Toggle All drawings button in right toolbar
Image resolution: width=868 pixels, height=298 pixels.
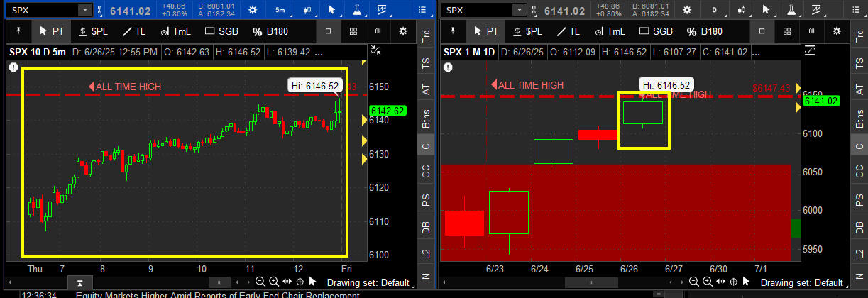tap(812, 31)
